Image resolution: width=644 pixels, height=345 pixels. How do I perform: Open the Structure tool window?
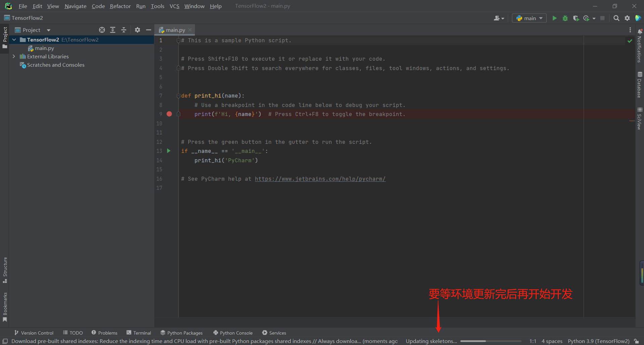pyautogui.click(x=5, y=270)
